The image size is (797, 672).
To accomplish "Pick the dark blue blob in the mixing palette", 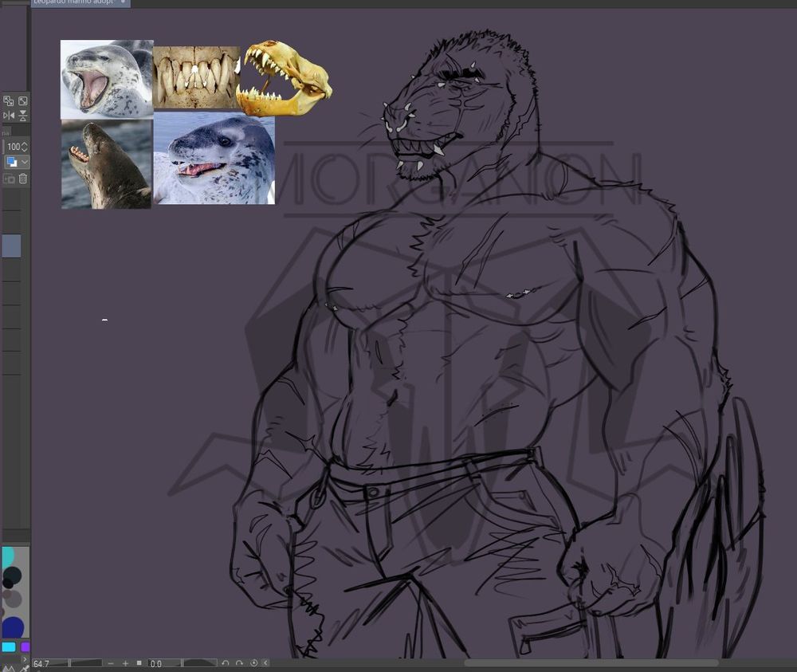I will pyautogui.click(x=13, y=627).
